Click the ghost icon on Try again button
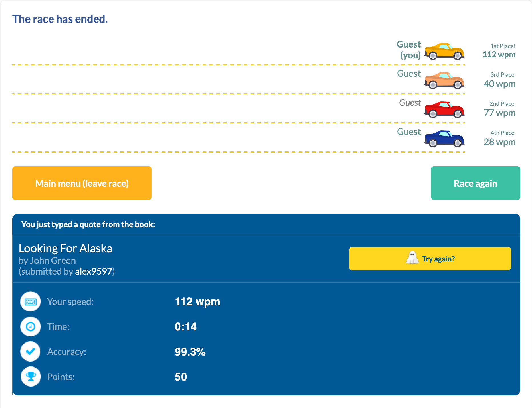 pyautogui.click(x=412, y=258)
